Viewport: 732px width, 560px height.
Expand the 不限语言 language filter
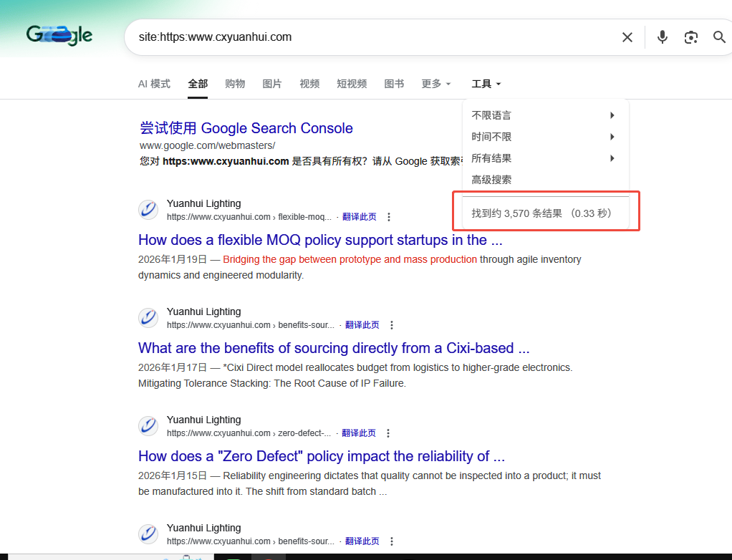[x=543, y=115]
